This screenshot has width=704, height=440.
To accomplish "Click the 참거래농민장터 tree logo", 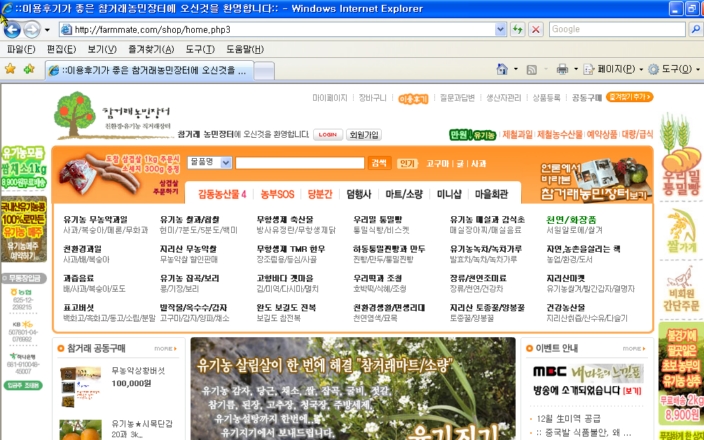I will coord(113,115).
